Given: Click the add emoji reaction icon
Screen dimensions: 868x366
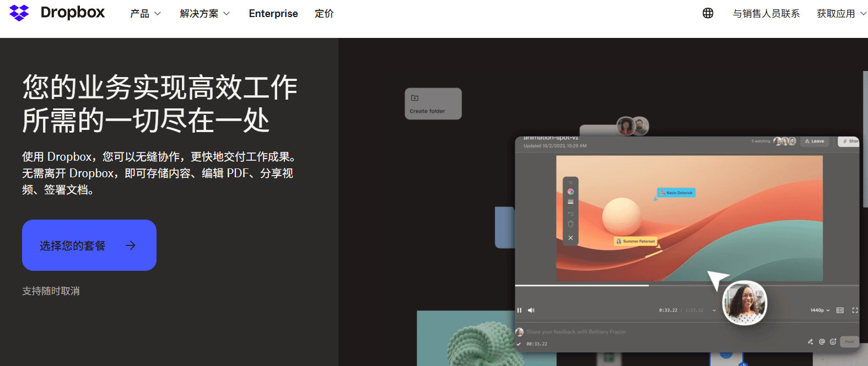Looking at the screenshot, I should (833, 342).
